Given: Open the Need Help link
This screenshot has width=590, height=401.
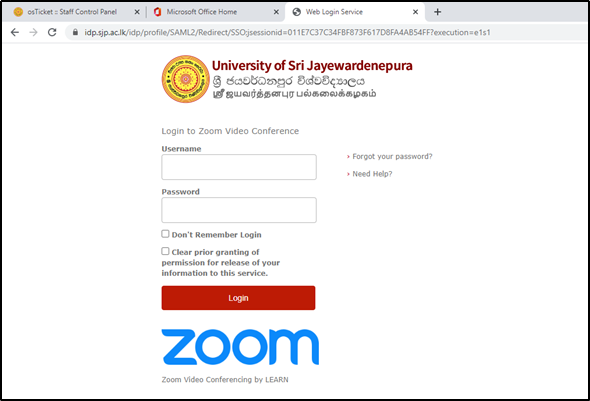Looking at the screenshot, I should point(372,174).
